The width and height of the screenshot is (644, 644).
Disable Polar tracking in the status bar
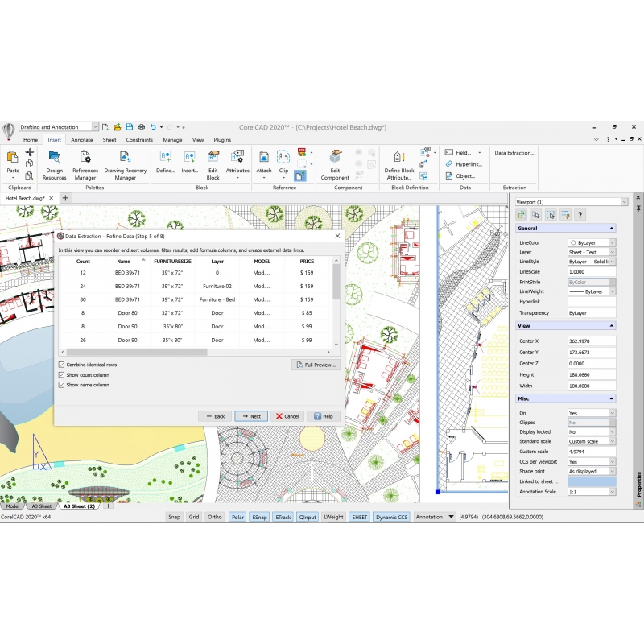click(x=237, y=517)
